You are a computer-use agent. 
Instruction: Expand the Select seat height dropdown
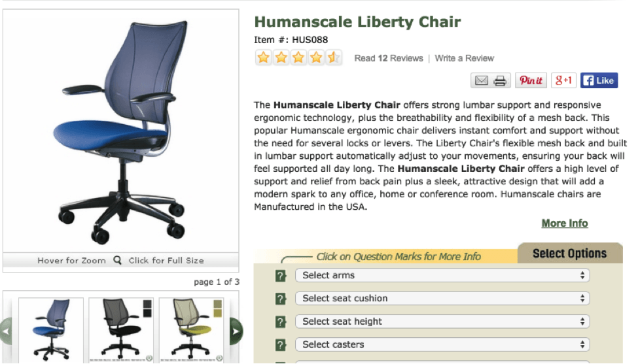pos(442,322)
